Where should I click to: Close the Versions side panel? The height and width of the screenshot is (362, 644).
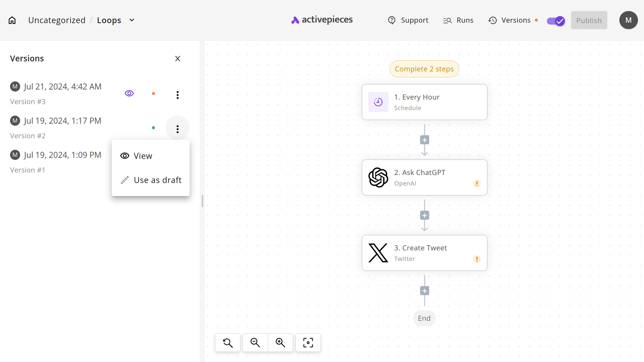tap(177, 59)
